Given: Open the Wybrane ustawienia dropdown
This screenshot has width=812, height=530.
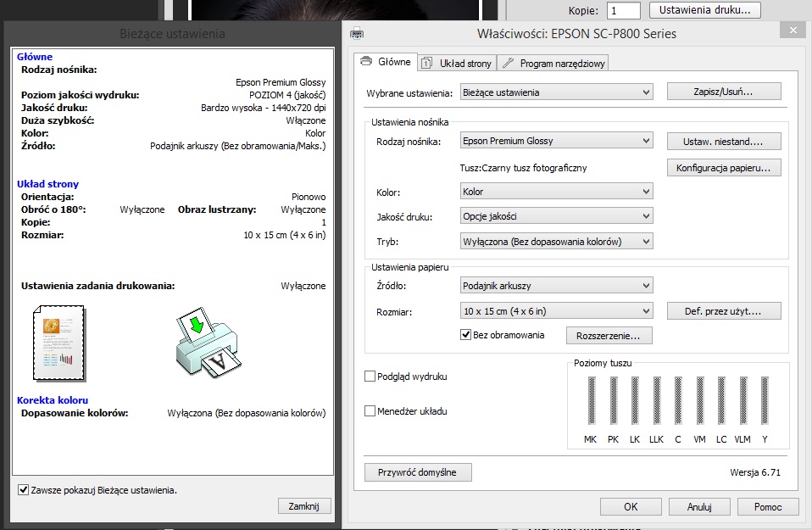Looking at the screenshot, I should point(557,92).
